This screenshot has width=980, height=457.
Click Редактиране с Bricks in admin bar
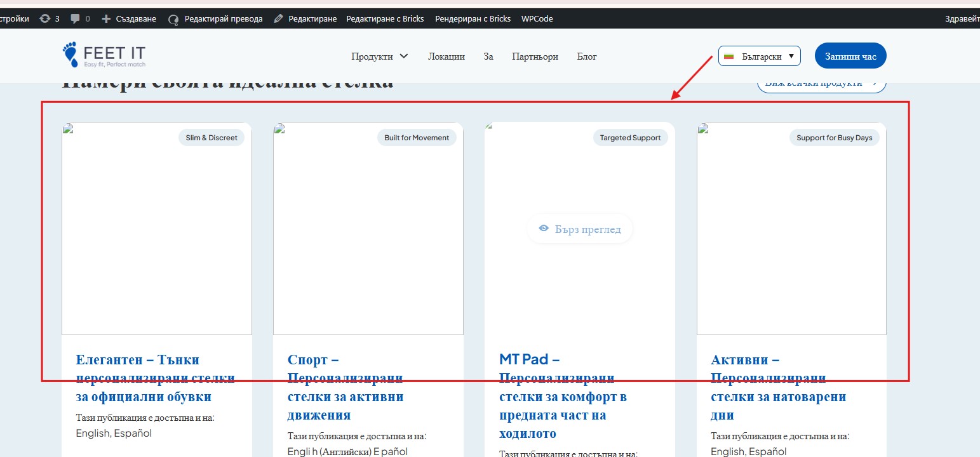(x=385, y=19)
